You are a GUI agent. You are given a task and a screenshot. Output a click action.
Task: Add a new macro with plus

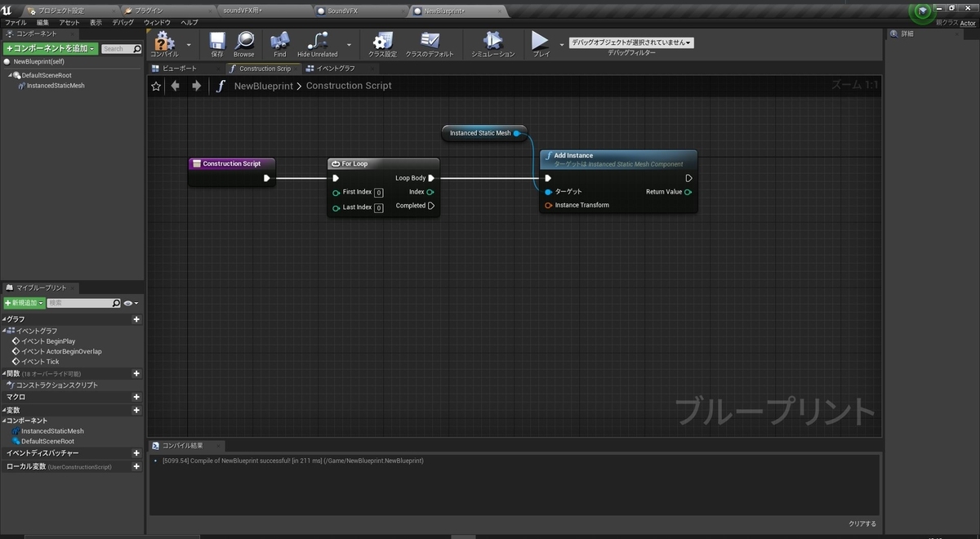click(x=136, y=397)
